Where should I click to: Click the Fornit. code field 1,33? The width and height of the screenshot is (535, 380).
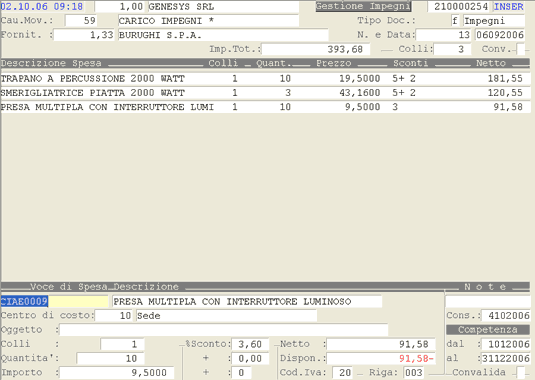84,35
